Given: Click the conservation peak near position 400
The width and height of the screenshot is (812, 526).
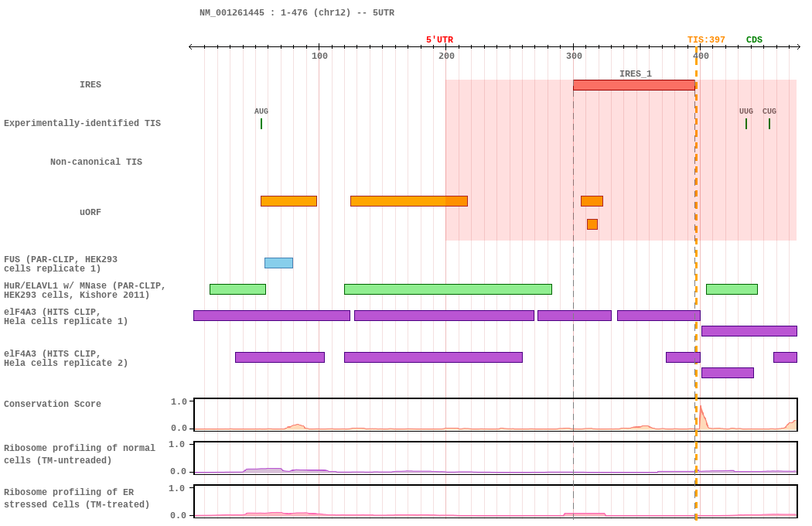Looking at the screenshot, I should [701, 416].
